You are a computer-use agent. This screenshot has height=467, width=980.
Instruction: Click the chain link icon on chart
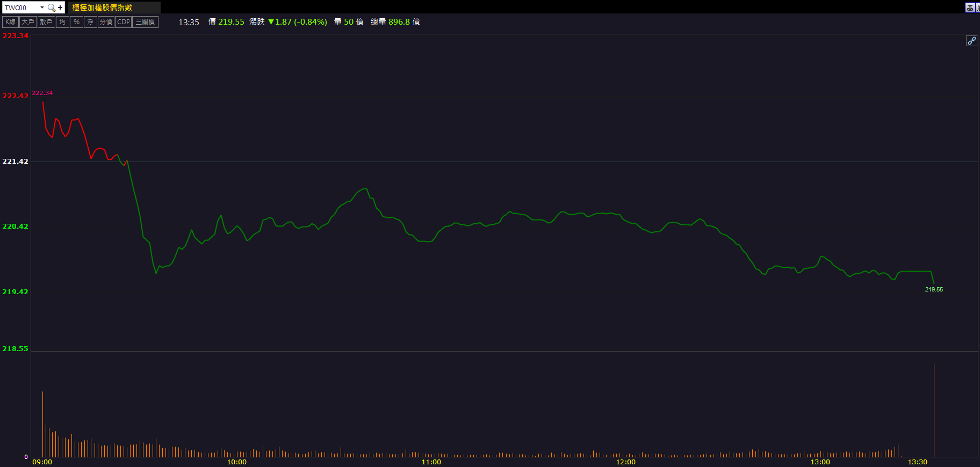point(971,41)
